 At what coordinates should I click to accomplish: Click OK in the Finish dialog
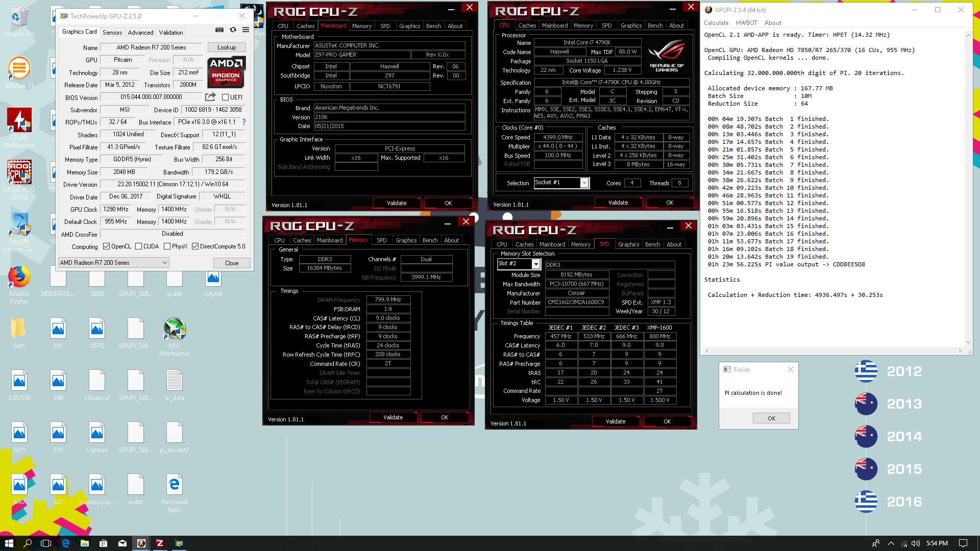(771, 418)
